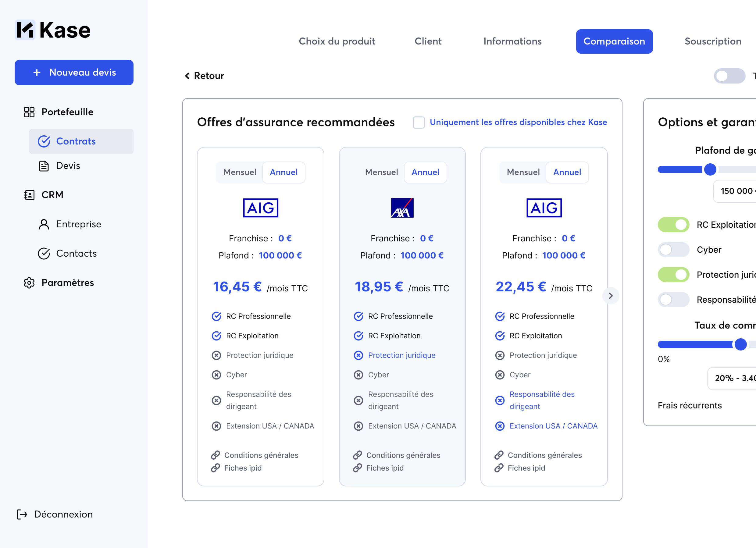Click RC Exploitation check icon in 22,45 € card

coord(500,336)
